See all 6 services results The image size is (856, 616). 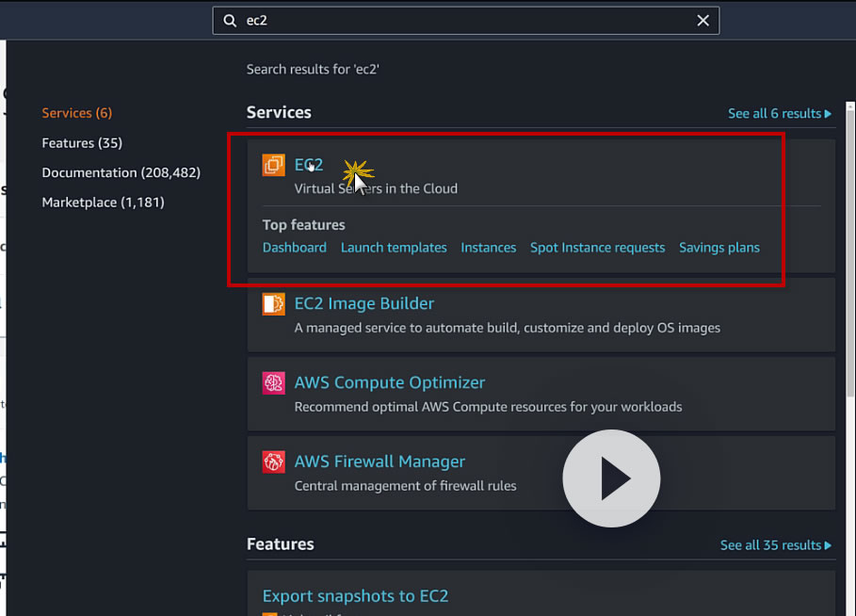[779, 114]
